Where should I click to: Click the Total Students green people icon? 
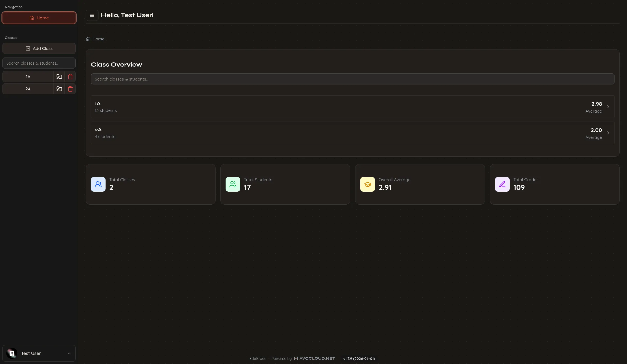point(233,184)
